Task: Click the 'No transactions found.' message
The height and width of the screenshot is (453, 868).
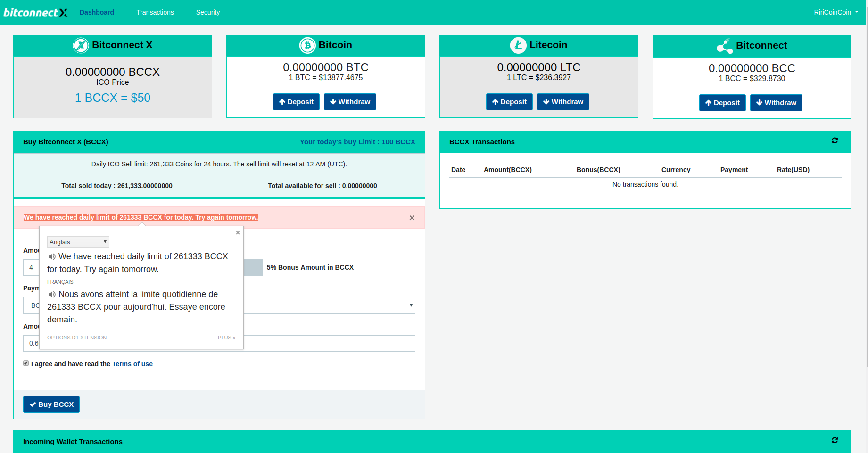Action: 645,184
